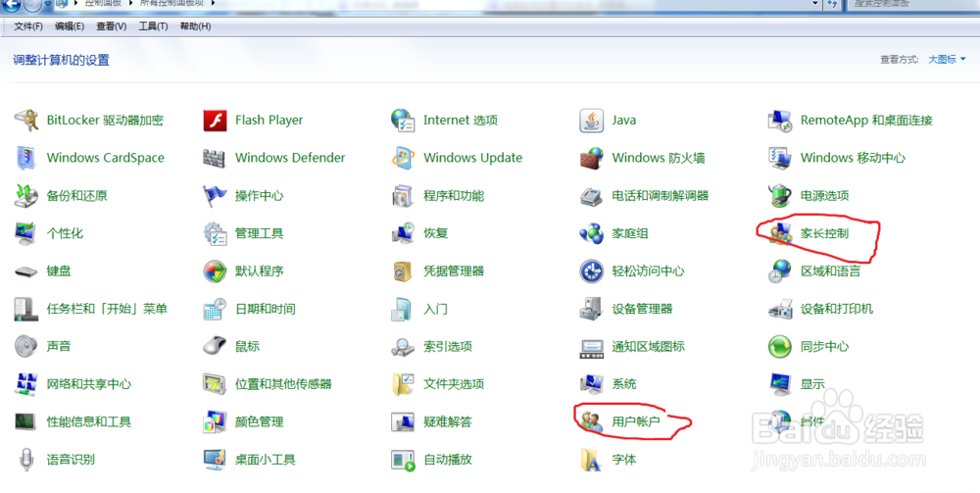Open 用户帐户 icon

591,421
